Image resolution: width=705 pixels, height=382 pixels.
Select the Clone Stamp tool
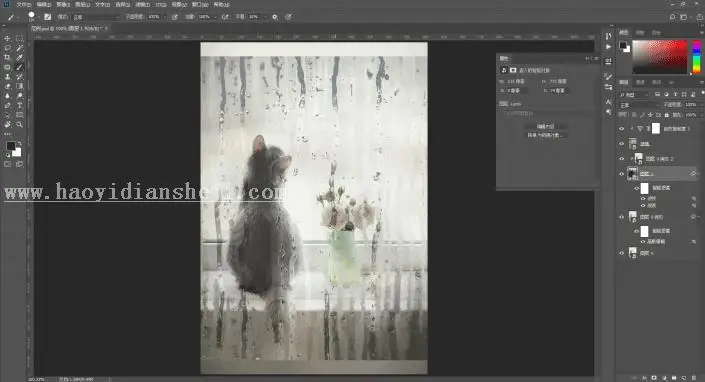pos(7,77)
